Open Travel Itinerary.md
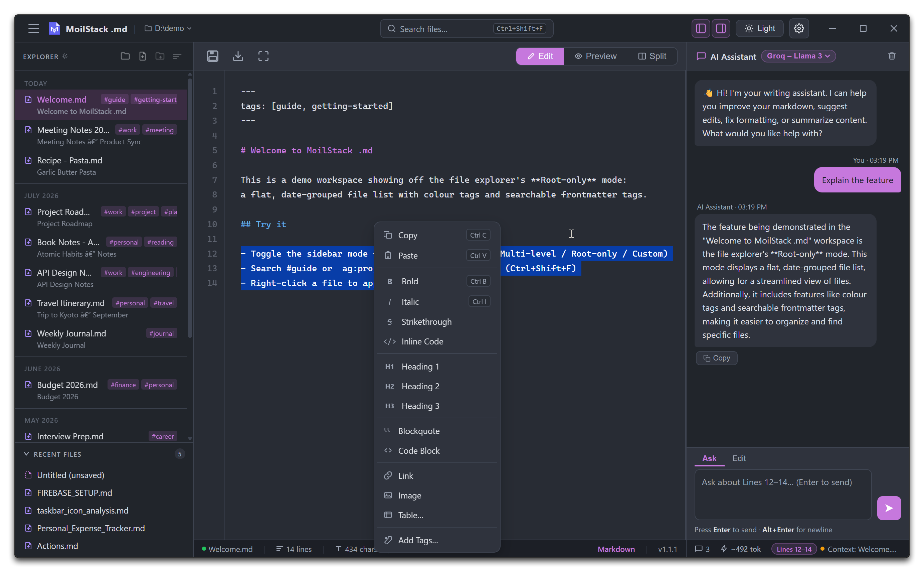Image resolution: width=924 pixels, height=572 pixels. (101, 308)
